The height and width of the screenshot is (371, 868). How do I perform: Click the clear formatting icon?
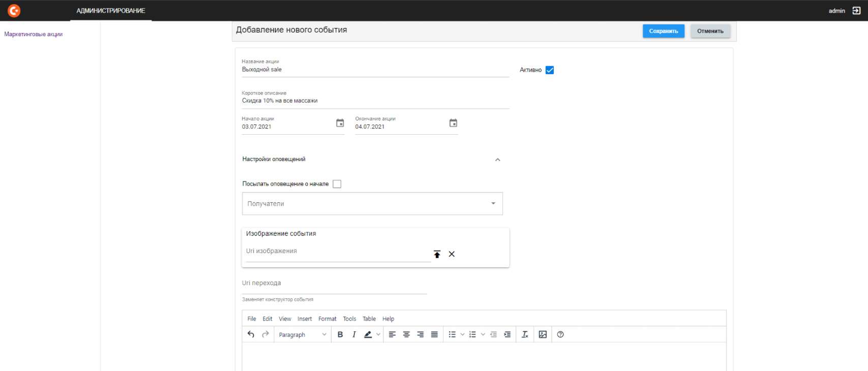click(x=525, y=334)
